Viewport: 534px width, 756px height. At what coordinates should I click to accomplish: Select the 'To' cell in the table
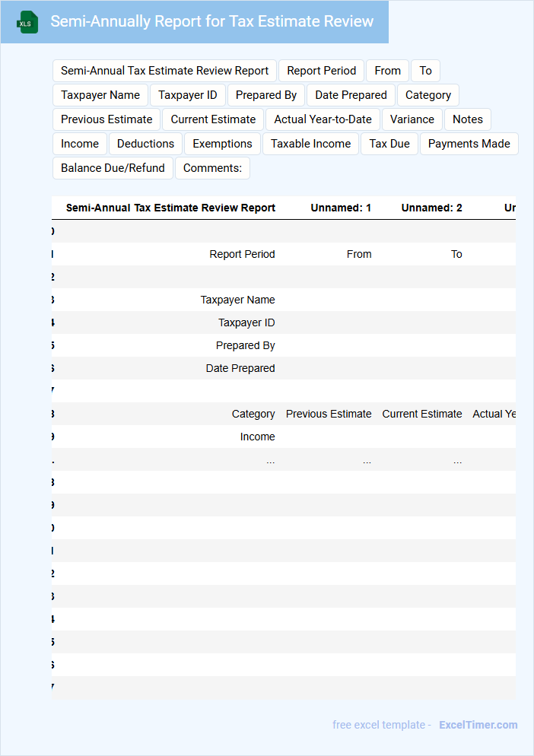tap(456, 254)
